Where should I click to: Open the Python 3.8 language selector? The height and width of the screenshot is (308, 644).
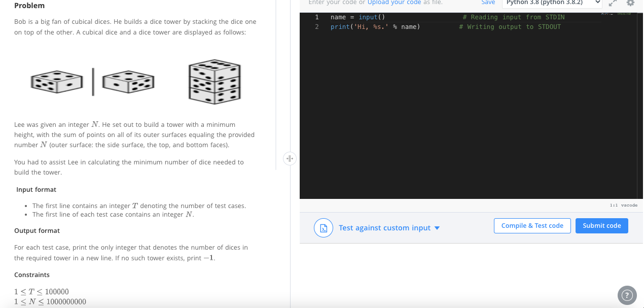point(552,3)
